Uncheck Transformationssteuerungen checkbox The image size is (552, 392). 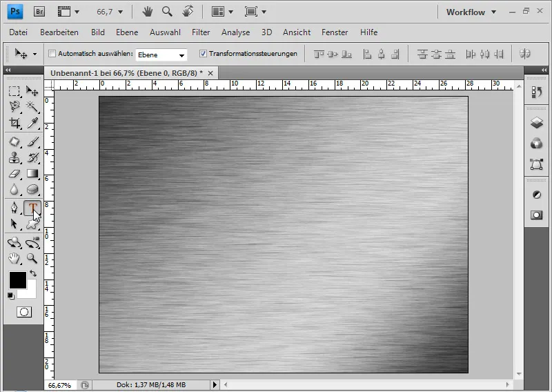click(203, 54)
